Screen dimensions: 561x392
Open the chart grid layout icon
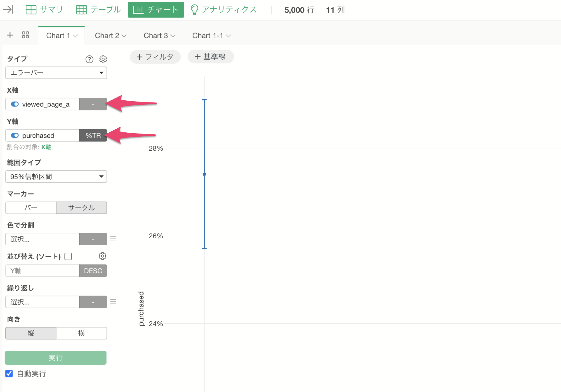click(x=25, y=35)
